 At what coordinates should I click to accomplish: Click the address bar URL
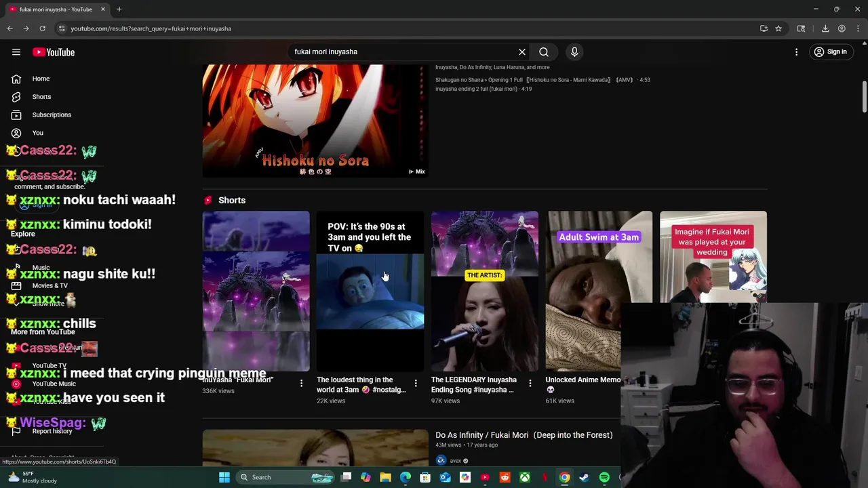151,28
